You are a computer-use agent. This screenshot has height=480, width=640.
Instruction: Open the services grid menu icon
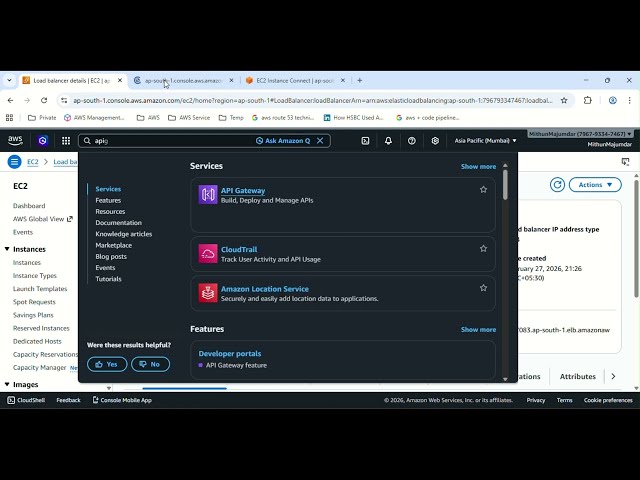66,140
